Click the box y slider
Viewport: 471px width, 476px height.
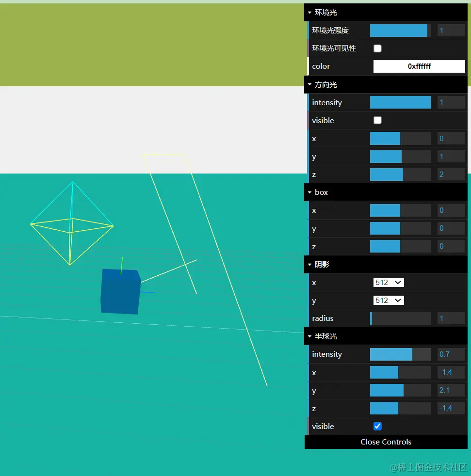point(400,228)
